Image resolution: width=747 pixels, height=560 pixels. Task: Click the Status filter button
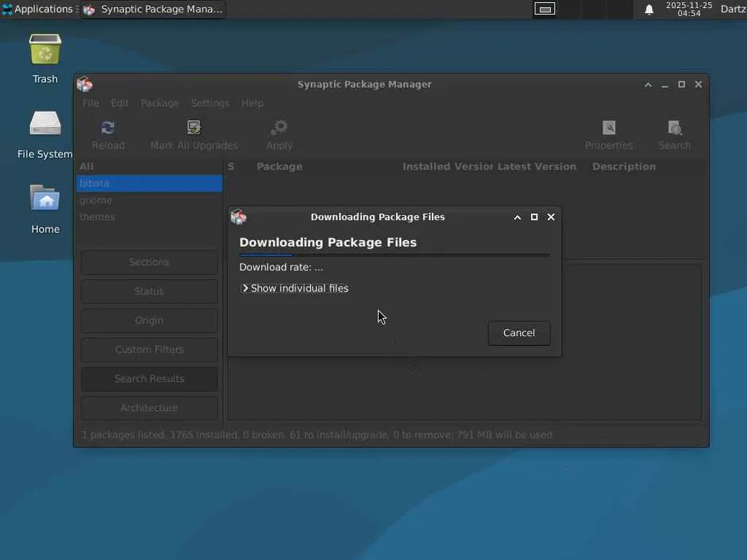pos(149,292)
